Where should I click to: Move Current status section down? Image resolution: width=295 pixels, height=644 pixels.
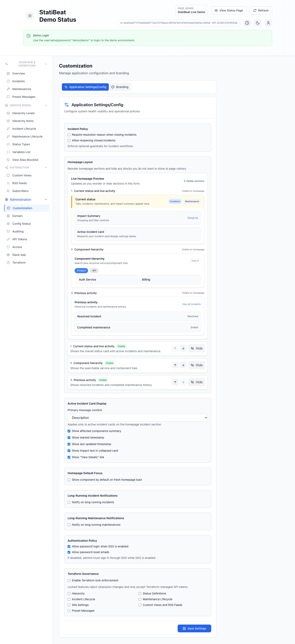(x=183, y=348)
